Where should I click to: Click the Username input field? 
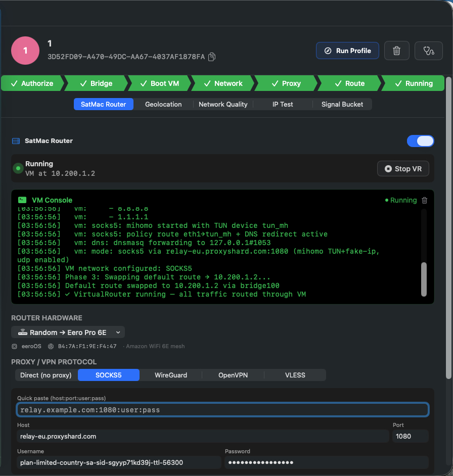coord(119,463)
